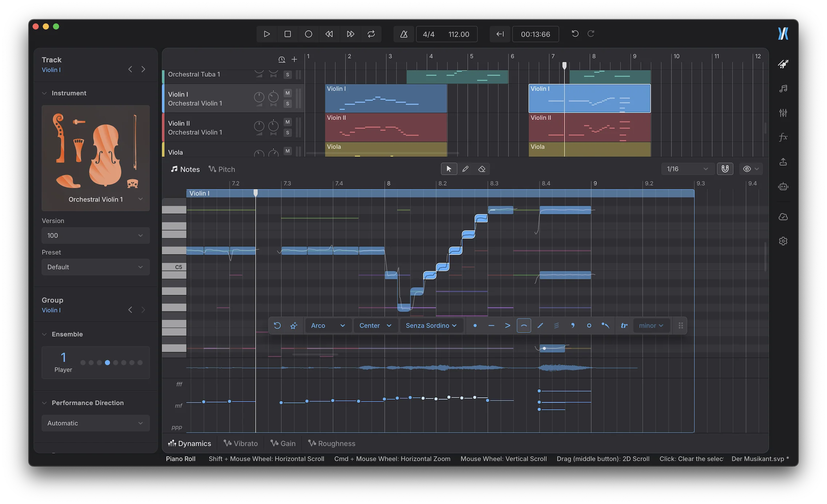Viewport: 827px width, 504px height.
Task: Click the cloud sync icon in sidebar
Action: point(783,217)
